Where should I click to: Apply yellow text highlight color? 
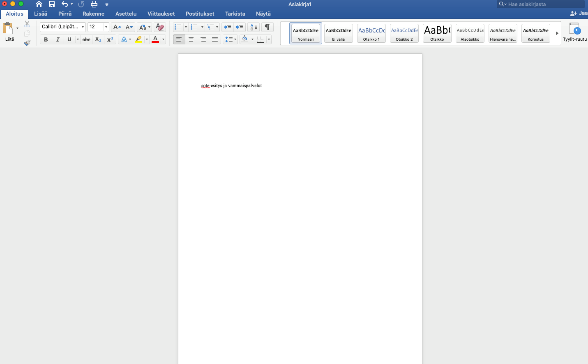[139, 39]
